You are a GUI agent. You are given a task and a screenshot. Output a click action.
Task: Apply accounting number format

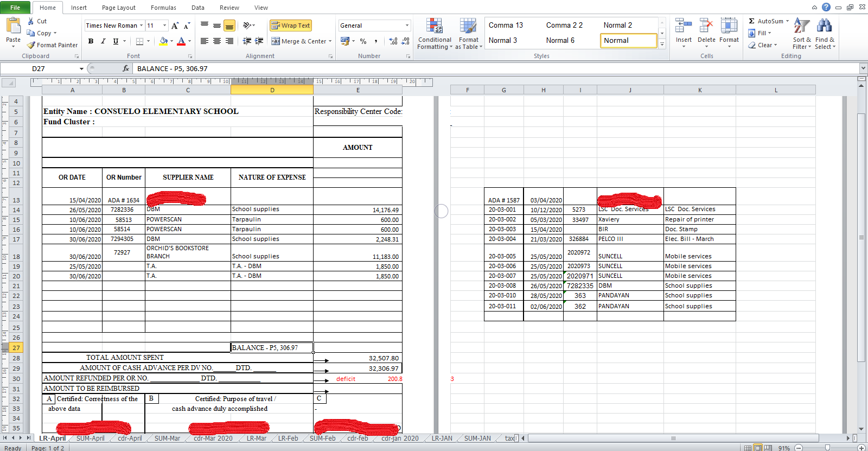tap(344, 41)
